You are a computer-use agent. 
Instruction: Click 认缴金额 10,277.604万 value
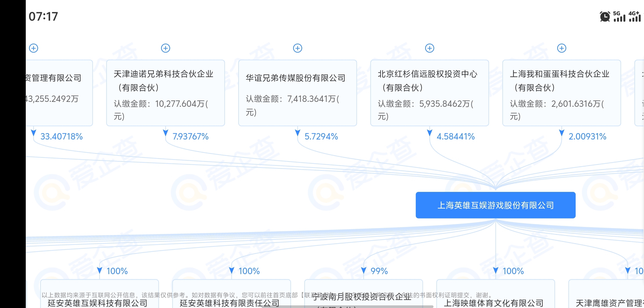click(x=161, y=110)
